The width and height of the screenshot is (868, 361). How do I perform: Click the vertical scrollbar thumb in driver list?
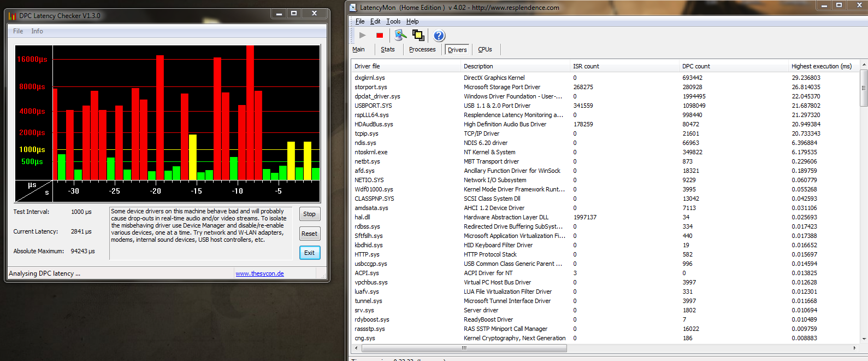click(864, 88)
